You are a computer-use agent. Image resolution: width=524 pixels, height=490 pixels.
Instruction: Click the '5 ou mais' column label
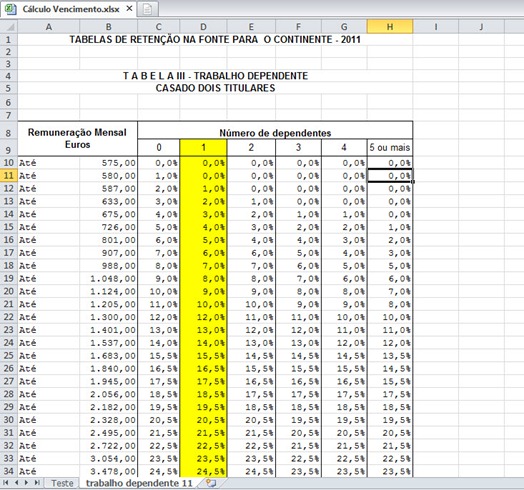[390, 147]
